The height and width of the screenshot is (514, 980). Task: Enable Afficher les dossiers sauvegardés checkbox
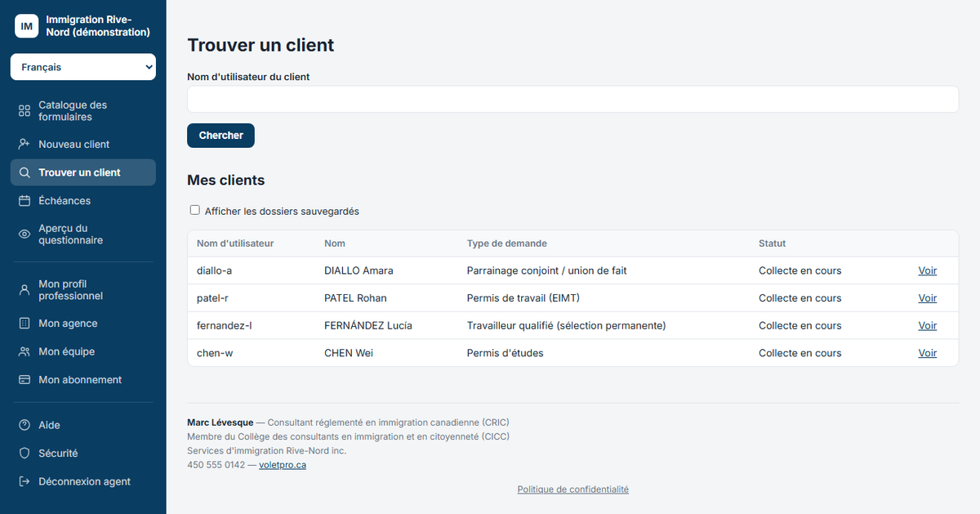(194, 210)
